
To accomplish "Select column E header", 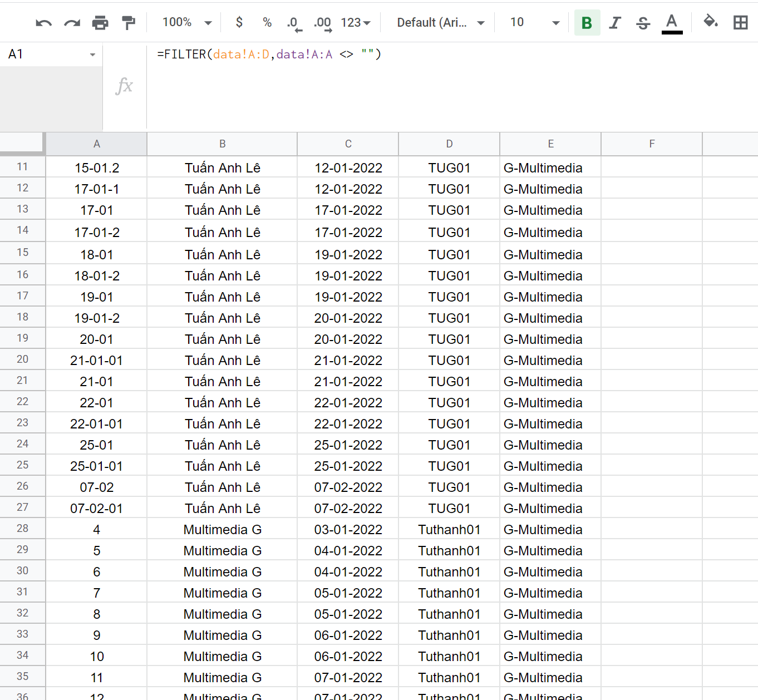I will coord(550,144).
